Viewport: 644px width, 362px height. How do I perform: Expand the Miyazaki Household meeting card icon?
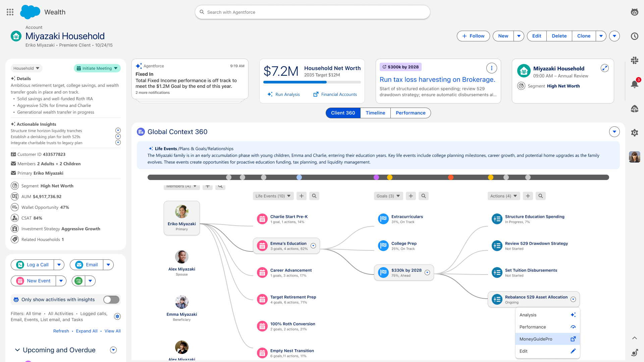[x=604, y=68]
